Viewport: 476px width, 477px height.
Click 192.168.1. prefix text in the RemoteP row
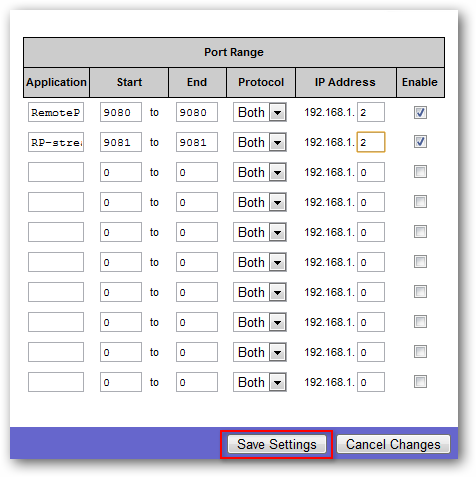coord(329,112)
